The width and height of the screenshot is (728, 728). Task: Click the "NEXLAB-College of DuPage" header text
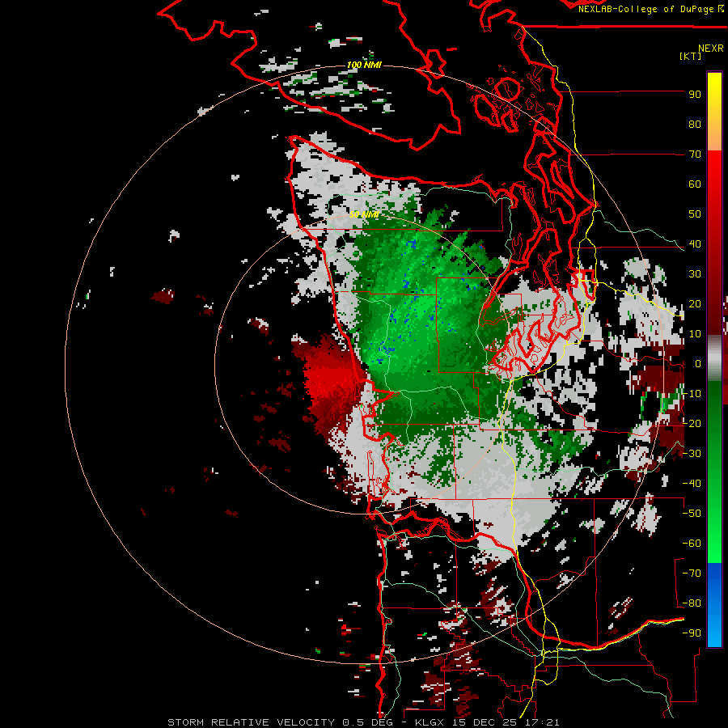pyautogui.click(x=647, y=9)
